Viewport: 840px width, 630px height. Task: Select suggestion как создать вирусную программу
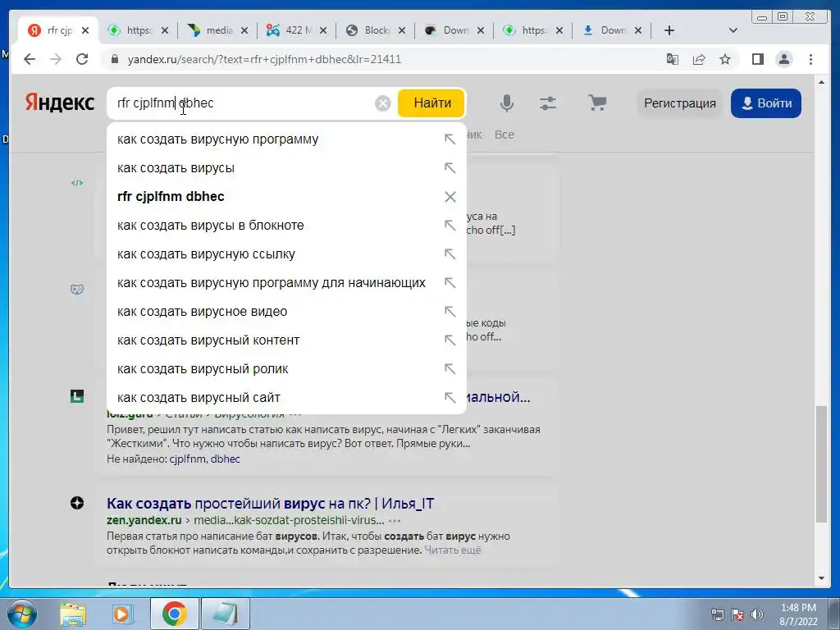[x=286, y=139]
